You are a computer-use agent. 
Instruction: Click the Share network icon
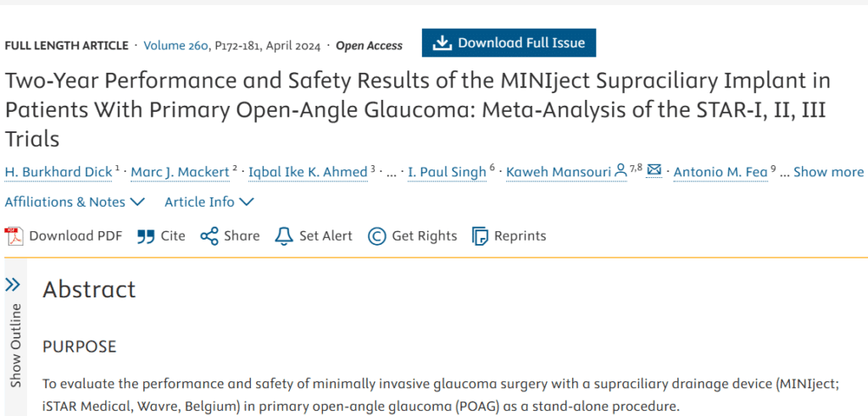coord(209,236)
